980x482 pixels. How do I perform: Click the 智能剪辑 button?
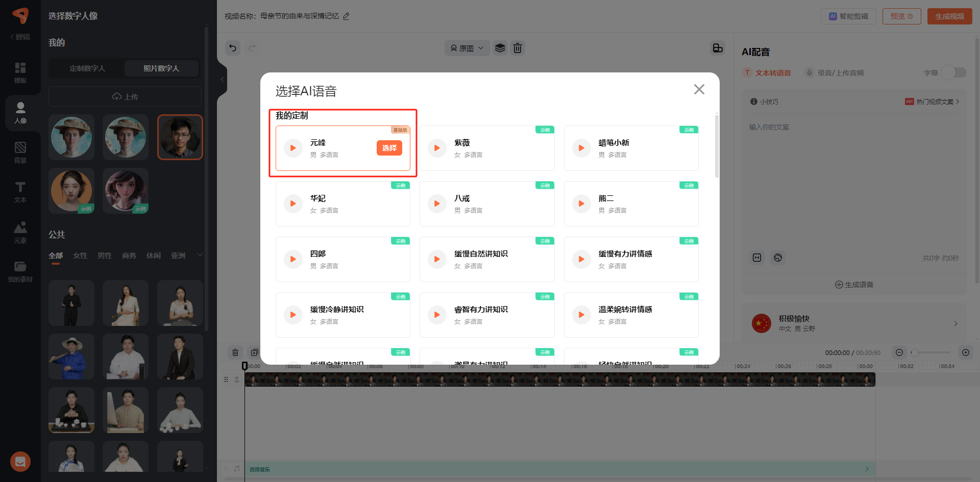(848, 16)
